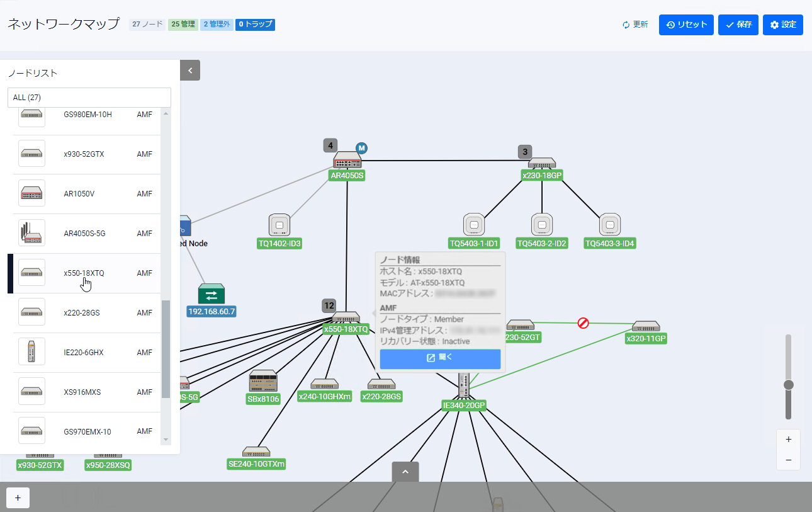The height and width of the screenshot is (512, 812).
Task: Click the map zoom slider handle
Action: pos(788,385)
